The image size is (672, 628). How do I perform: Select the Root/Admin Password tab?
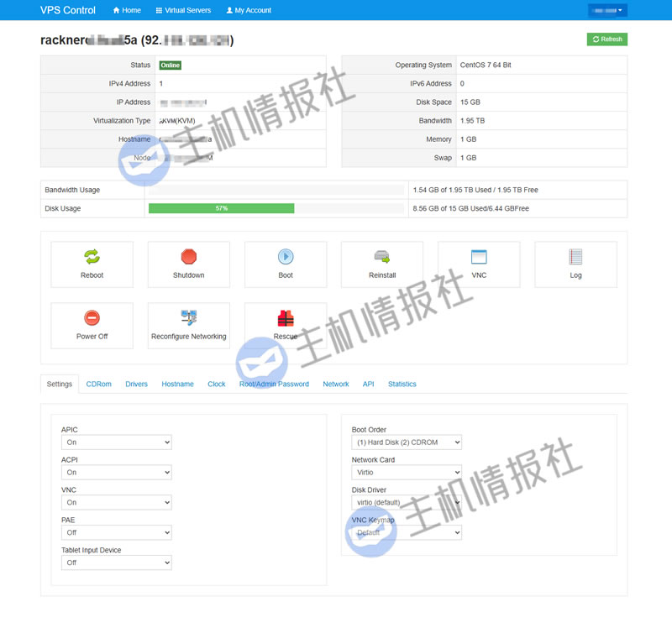[276, 384]
